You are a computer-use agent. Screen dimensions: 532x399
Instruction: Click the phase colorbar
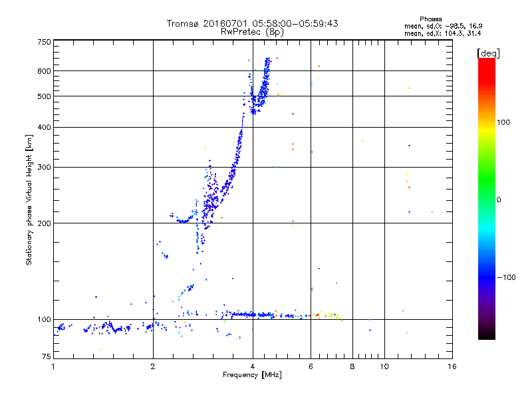(x=487, y=198)
